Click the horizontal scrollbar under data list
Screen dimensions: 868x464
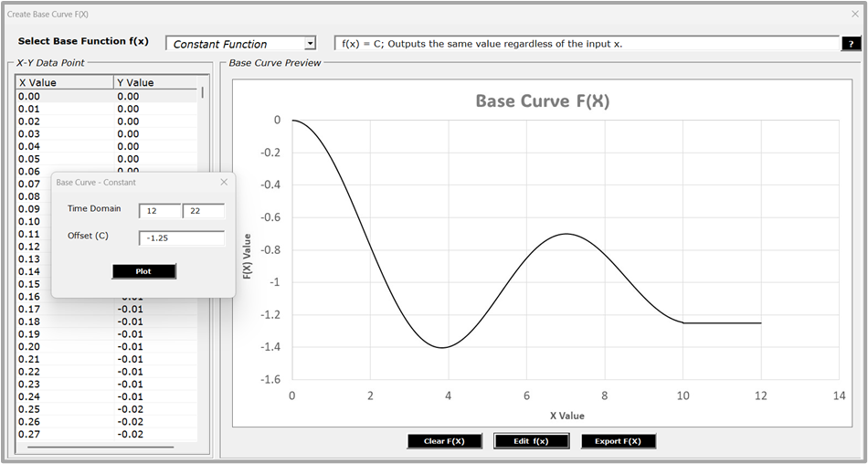click(101, 447)
